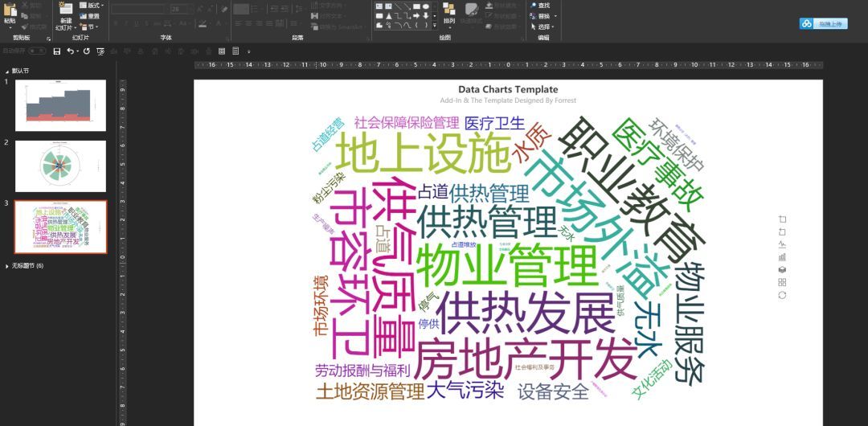Open the Clipboard group dialog launcher
This screenshot has width=868, height=426.
[x=48, y=39]
